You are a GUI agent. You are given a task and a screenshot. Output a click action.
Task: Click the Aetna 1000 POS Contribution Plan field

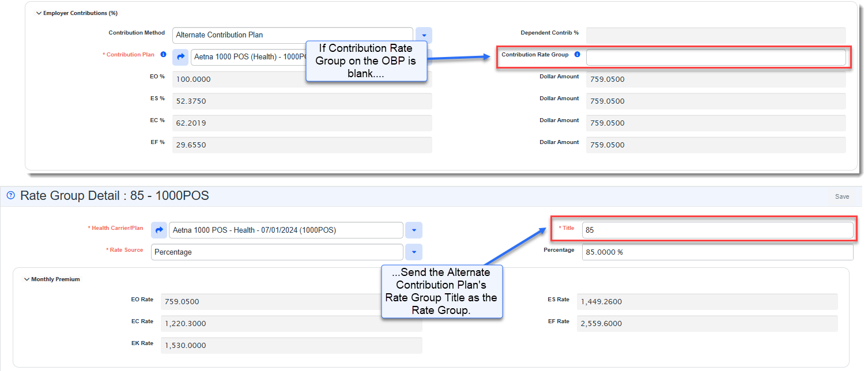[x=249, y=57]
